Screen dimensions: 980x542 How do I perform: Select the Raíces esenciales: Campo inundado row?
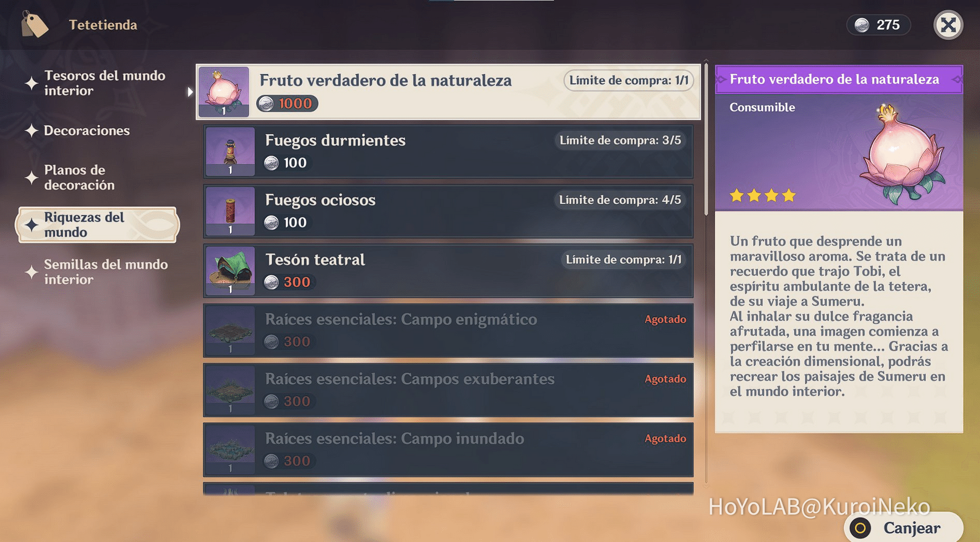449,450
